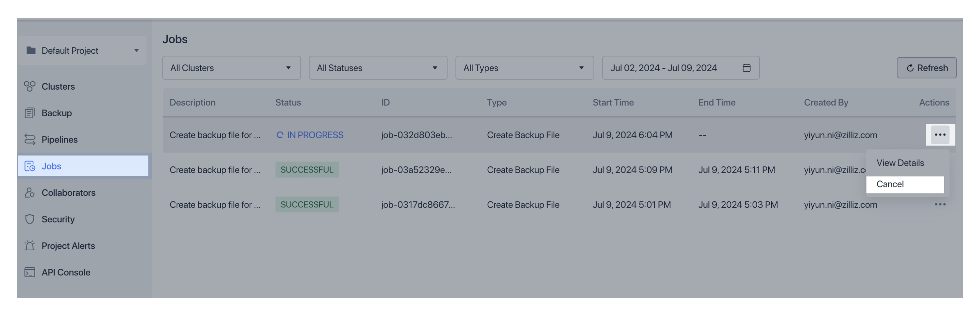Click the Project Alerts alarm icon
980x316 pixels.
tap(30, 246)
